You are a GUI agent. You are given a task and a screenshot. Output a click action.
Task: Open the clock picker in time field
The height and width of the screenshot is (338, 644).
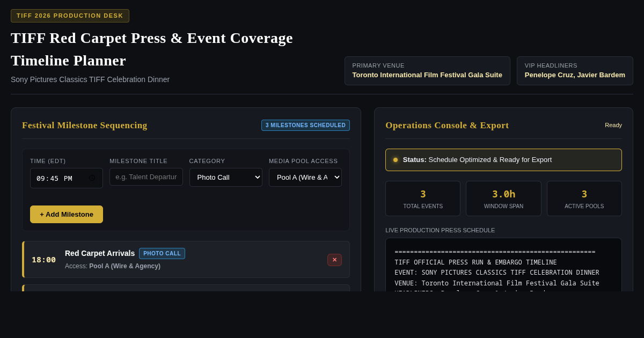click(92, 178)
